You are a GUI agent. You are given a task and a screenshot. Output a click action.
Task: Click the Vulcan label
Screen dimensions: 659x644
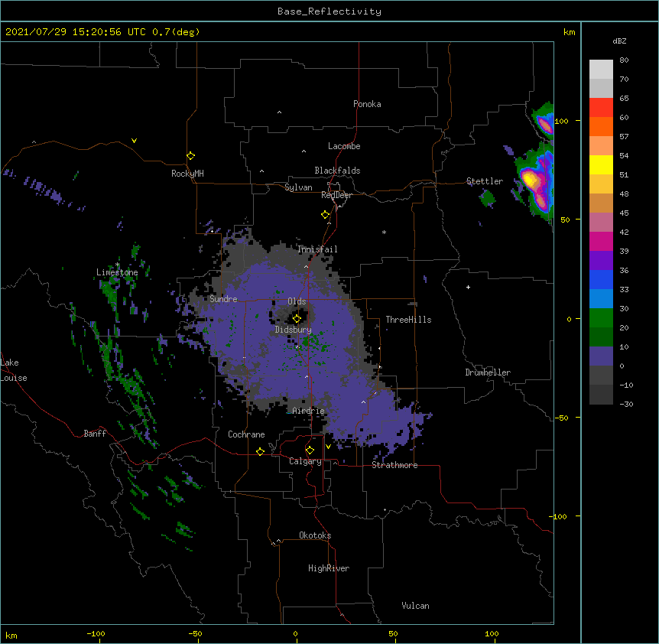415,606
